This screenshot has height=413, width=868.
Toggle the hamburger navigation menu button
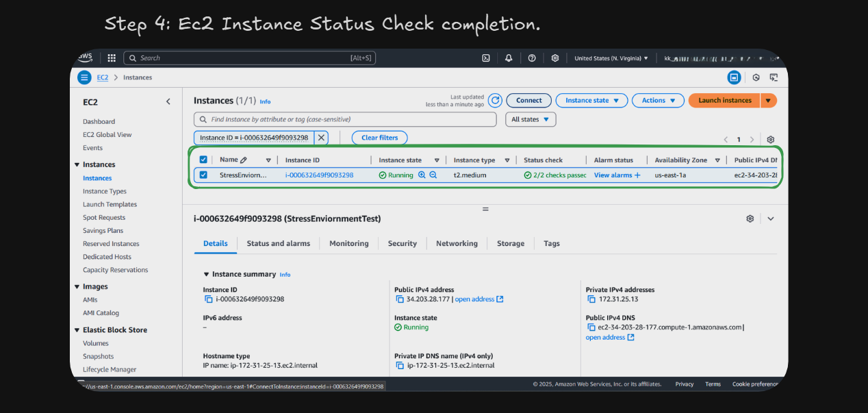(84, 77)
